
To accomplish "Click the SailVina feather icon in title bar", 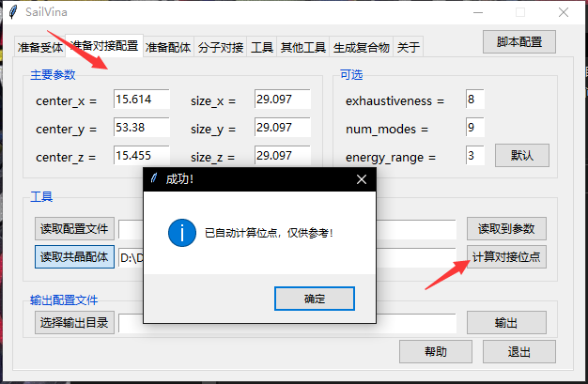I will [x=13, y=12].
